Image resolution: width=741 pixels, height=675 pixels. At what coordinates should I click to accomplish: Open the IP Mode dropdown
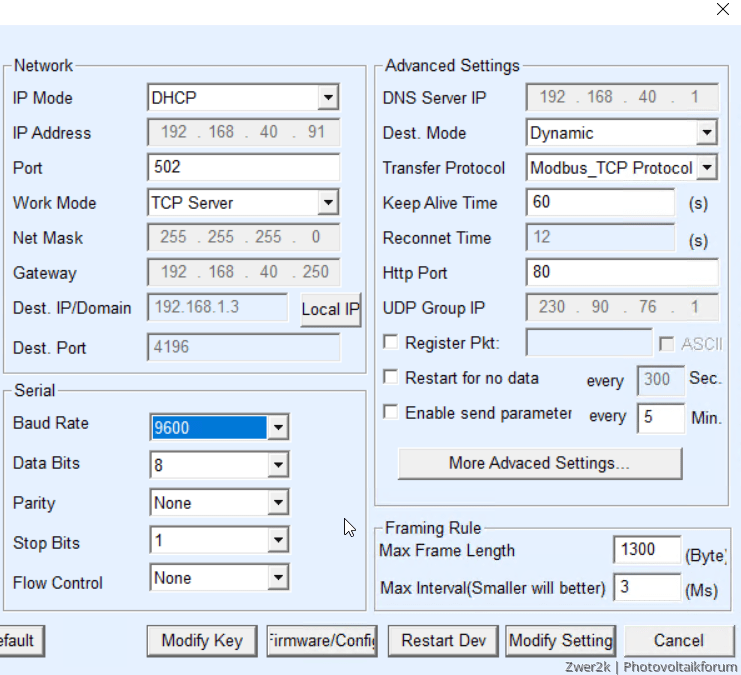(328, 98)
